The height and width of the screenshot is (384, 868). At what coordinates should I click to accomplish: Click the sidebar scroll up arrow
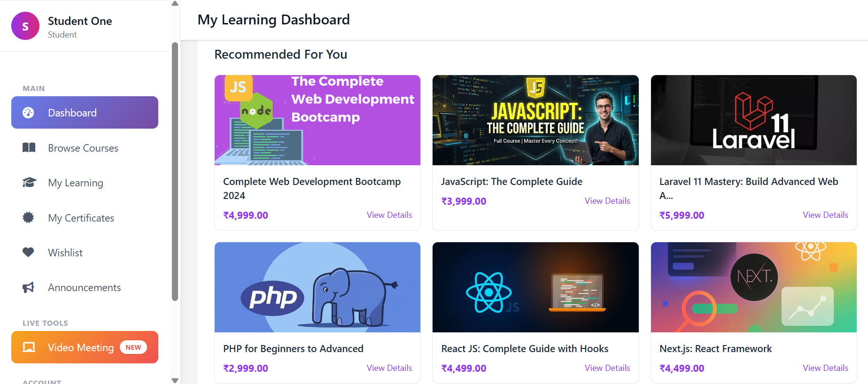click(175, 3)
